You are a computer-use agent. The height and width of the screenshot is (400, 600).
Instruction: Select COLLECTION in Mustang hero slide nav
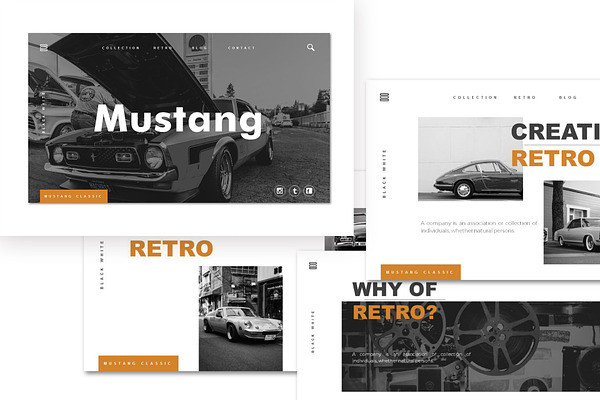pos(121,48)
